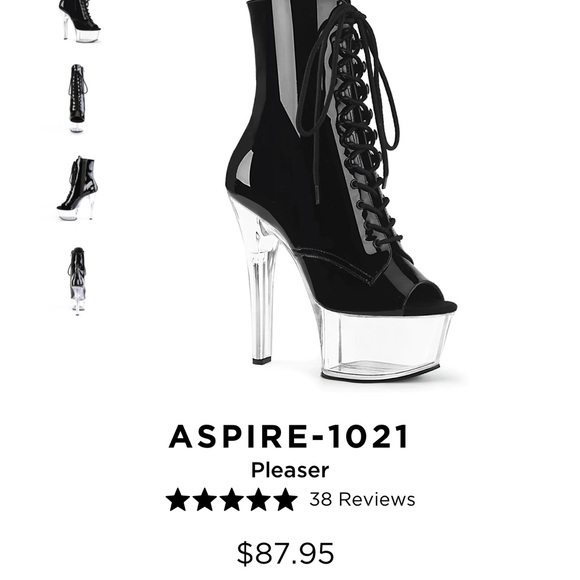Viewport: 580px width, 580px height.
Task: Click the hanging lace tip on main image
Action: [317, 194]
